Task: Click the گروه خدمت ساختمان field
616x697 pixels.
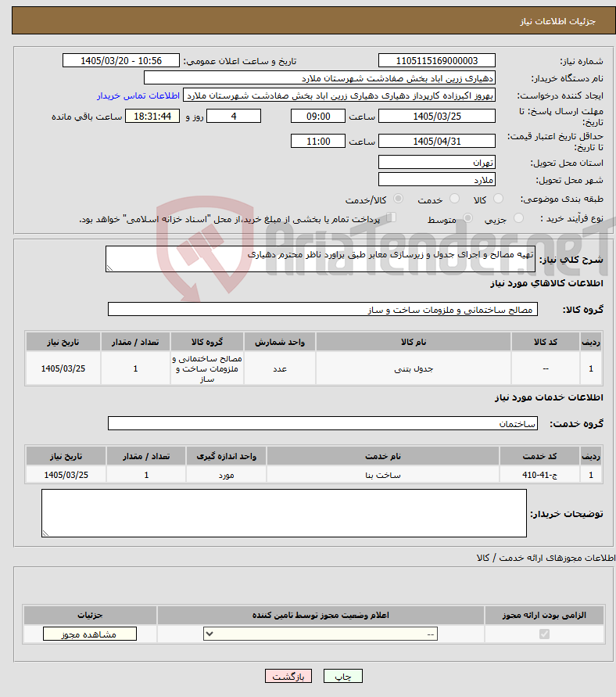Action: click(322, 423)
